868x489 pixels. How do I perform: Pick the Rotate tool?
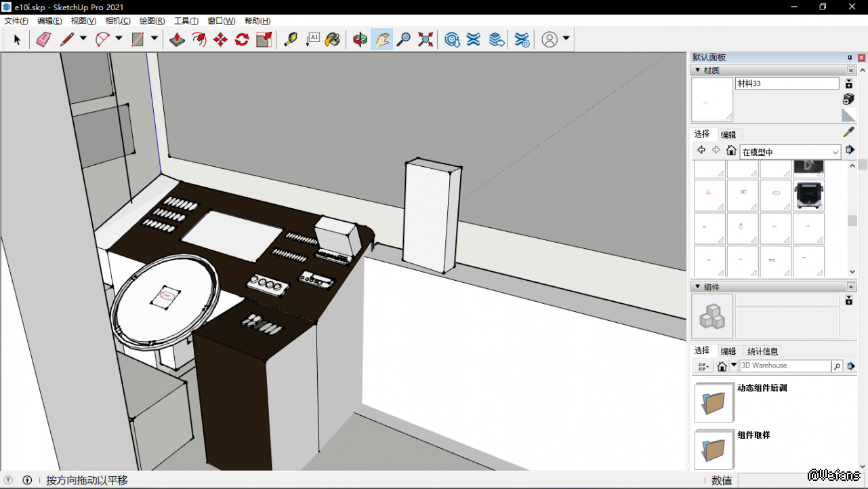click(242, 39)
